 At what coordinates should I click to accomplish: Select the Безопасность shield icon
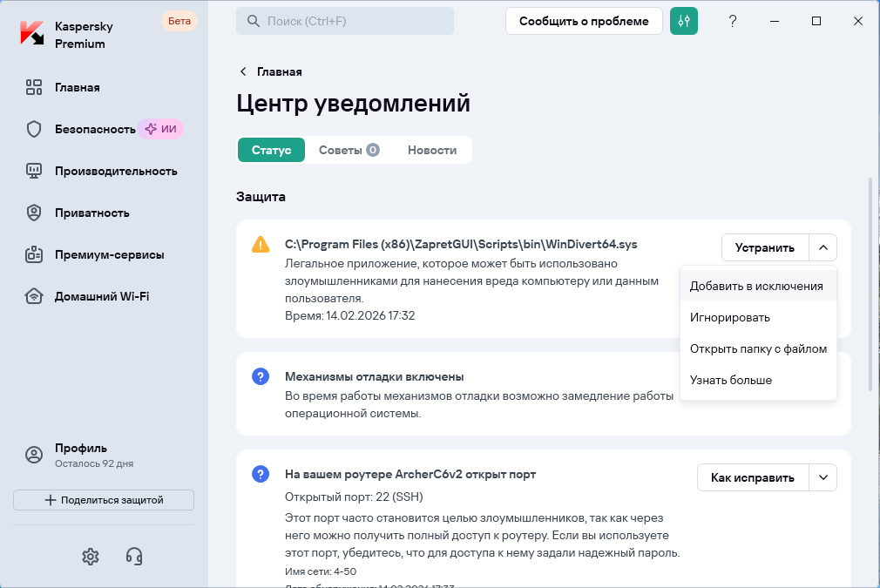point(35,129)
